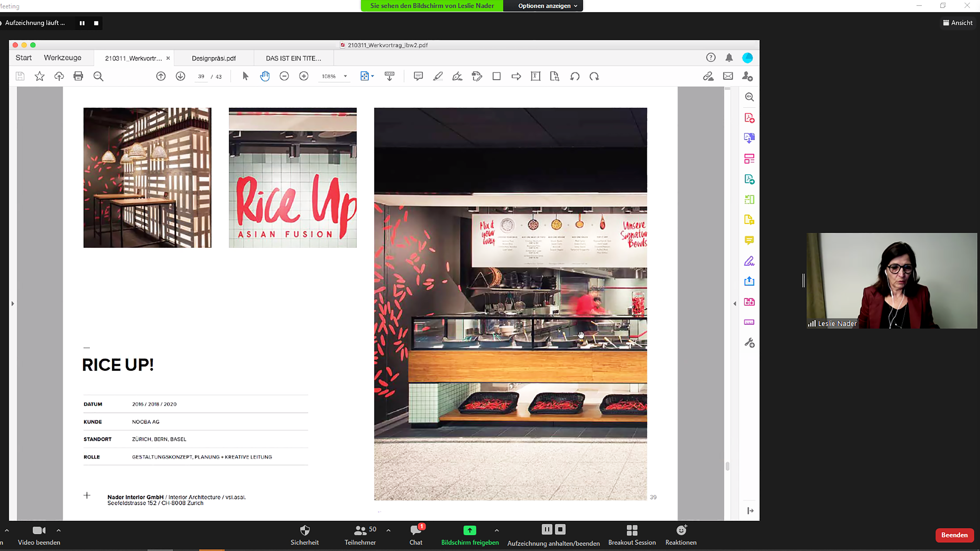The height and width of the screenshot is (551, 980).
Task: Click the page number field 39
Action: pyautogui.click(x=201, y=76)
